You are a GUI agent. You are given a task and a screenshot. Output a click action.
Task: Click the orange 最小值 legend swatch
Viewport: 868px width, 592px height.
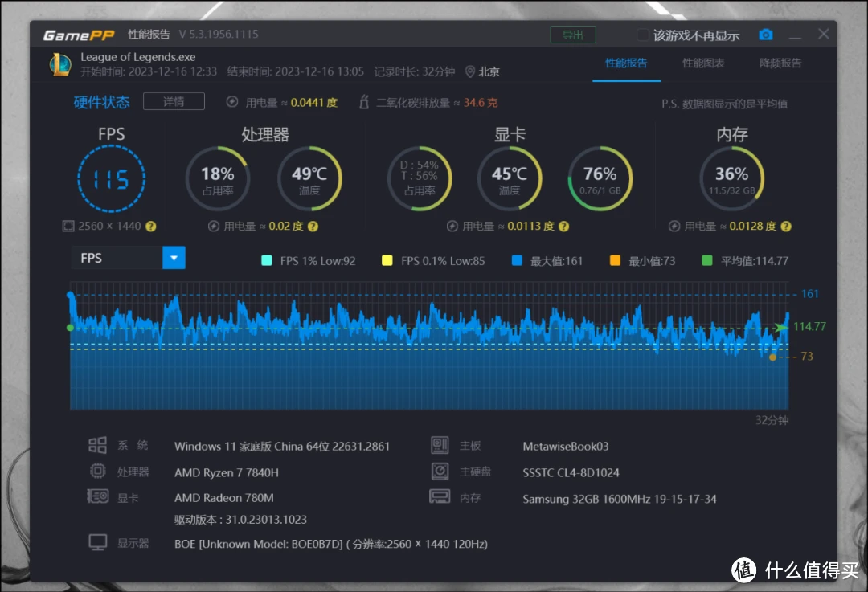pyautogui.click(x=615, y=260)
